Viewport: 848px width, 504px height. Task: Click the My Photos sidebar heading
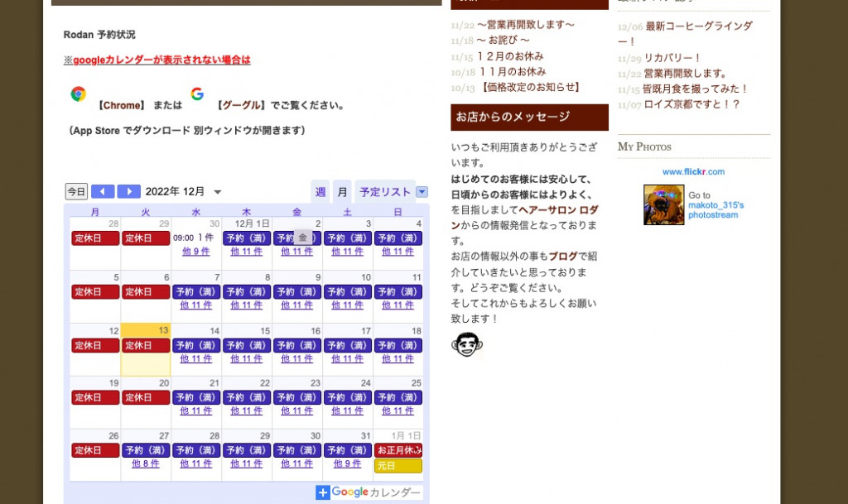tap(644, 147)
